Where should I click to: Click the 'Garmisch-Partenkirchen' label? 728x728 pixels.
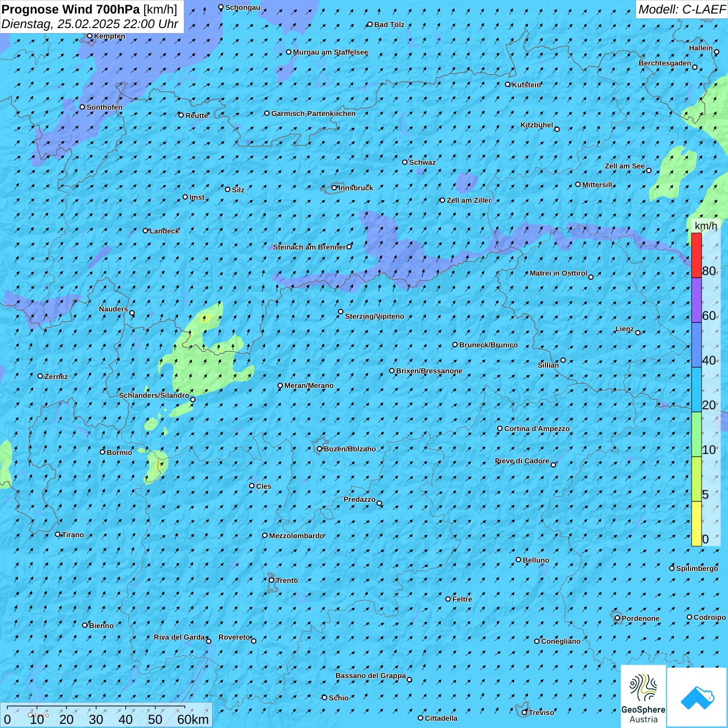(x=314, y=113)
